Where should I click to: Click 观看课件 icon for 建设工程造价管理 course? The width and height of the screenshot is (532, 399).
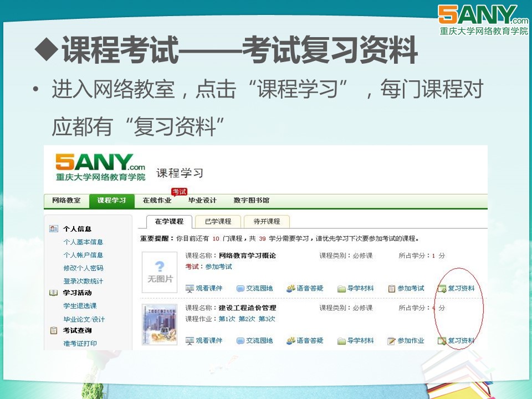(x=190, y=341)
